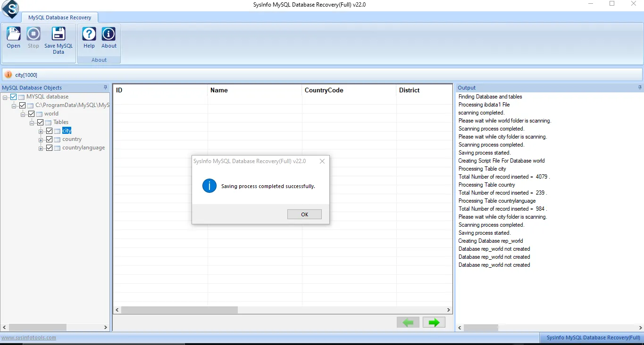
Task: Select the MYSQL database root label
Action: [47, 97]
